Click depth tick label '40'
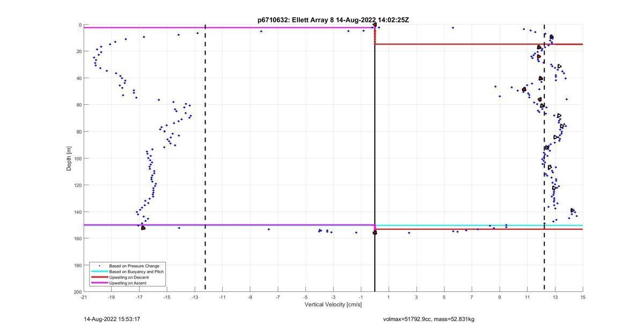The height and width of the screenshot is (328, 644). click(x=79, y=78)
